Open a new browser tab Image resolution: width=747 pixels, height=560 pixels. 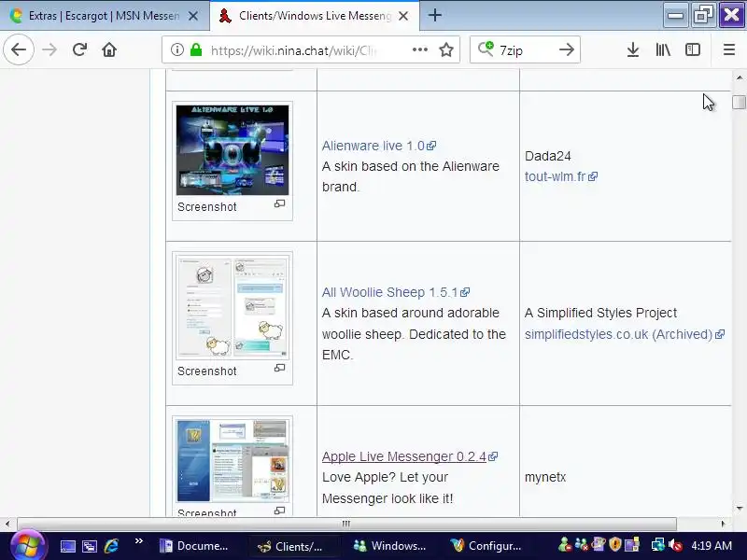434,15
